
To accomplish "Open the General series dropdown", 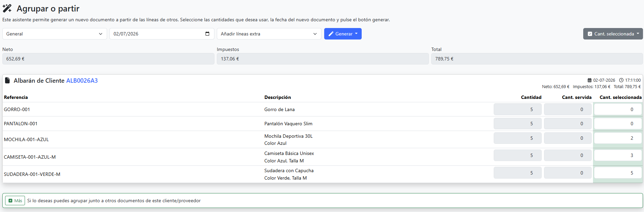I will click(55, 34).
